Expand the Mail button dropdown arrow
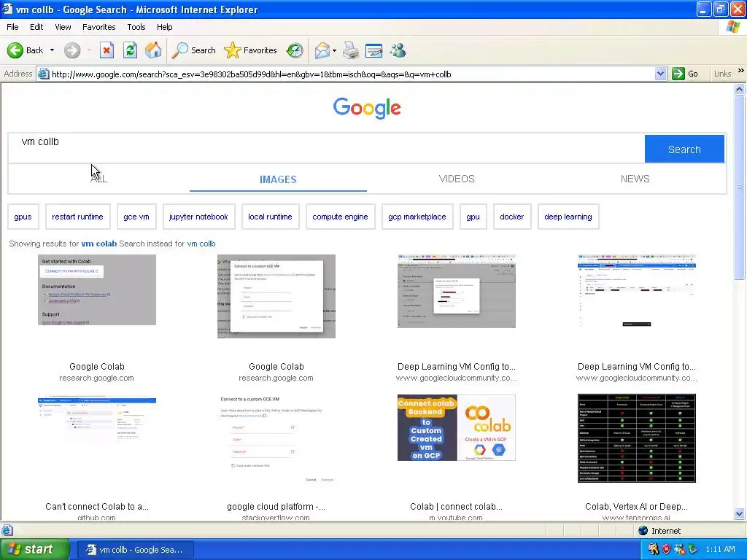Screen dimensions: 747x560 pos(334,50)
